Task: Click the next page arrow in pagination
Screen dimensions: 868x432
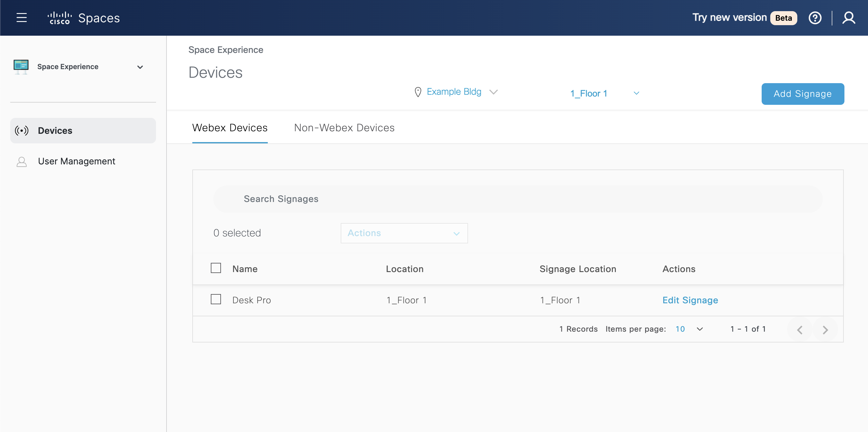Action: 825,329
